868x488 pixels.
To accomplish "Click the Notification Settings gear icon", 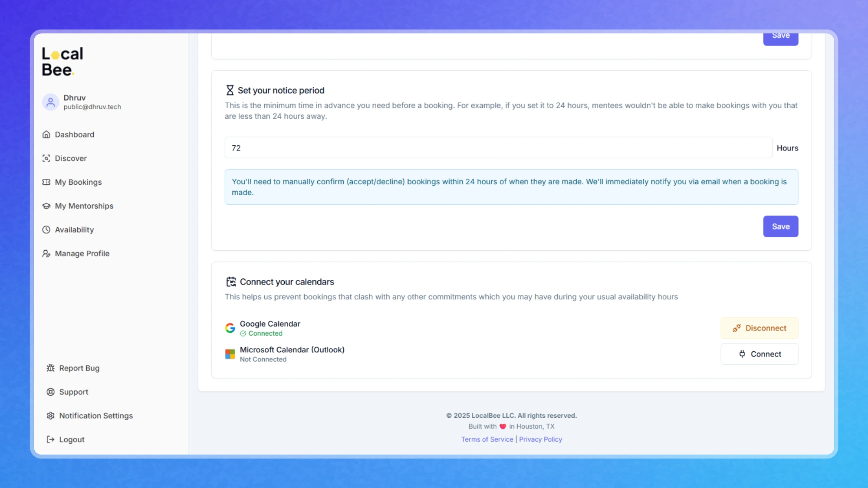I will click(50, 416).
